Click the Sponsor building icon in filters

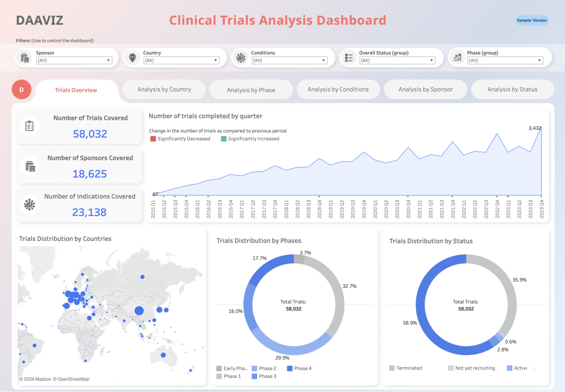[24, 57]
